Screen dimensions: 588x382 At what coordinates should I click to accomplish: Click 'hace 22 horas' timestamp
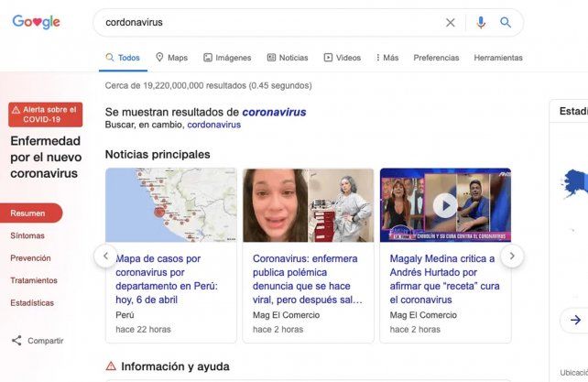click(143, 330)
